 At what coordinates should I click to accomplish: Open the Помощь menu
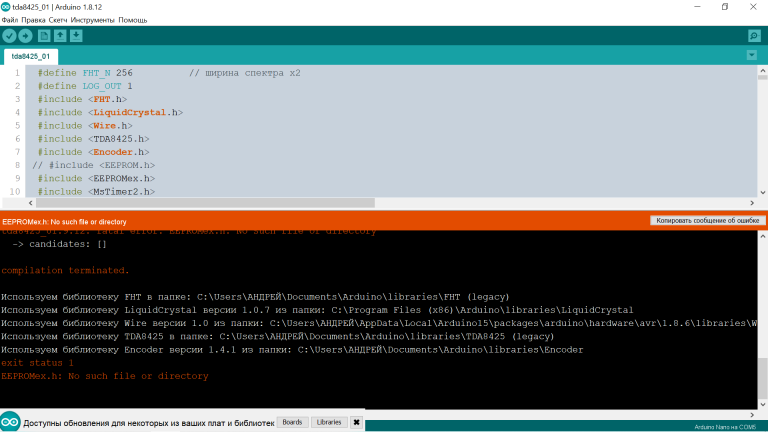(x=132, y=20)
